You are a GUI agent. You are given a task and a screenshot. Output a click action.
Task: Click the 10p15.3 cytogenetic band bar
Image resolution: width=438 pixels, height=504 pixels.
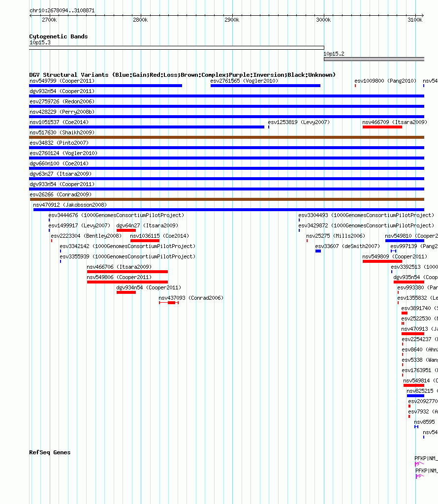pos(176,48)
